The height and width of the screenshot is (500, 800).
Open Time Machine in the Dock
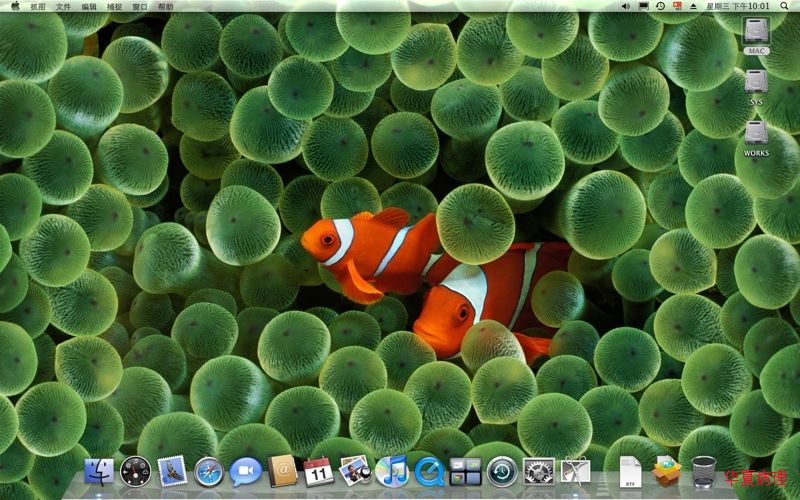click(502, 471)
